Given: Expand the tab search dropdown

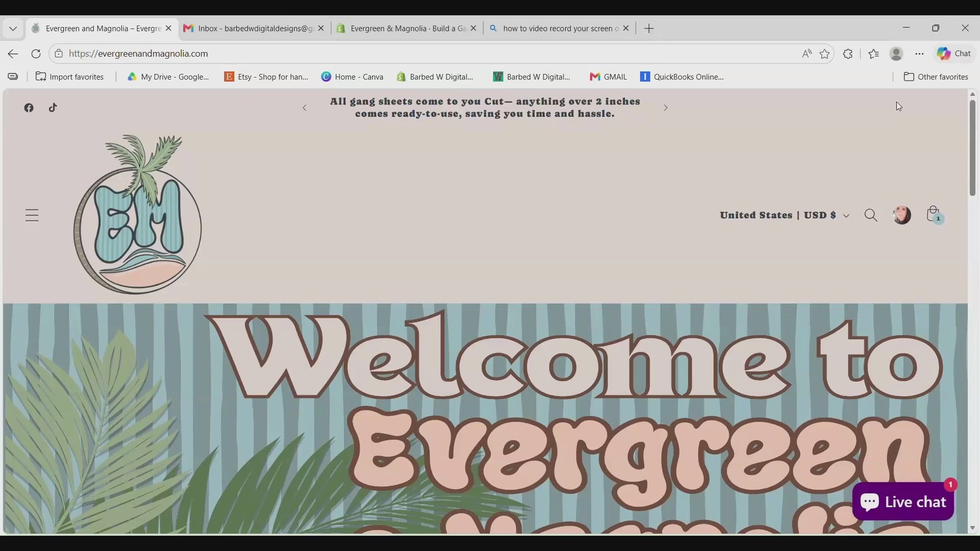Looking at the screenshot, I should tap(13, 29).
